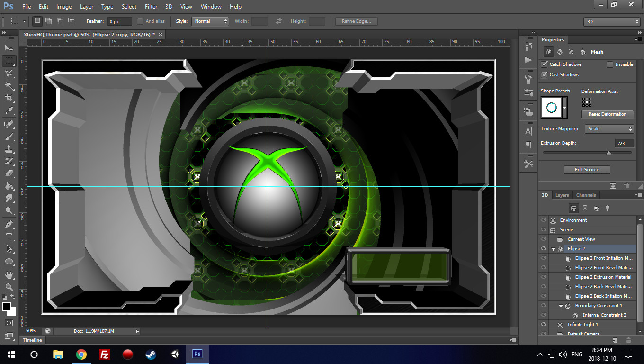The width and height of the screenshot is (644, 364).
Task: Select the Paint Bucket tool
Action: click(9, 186)
